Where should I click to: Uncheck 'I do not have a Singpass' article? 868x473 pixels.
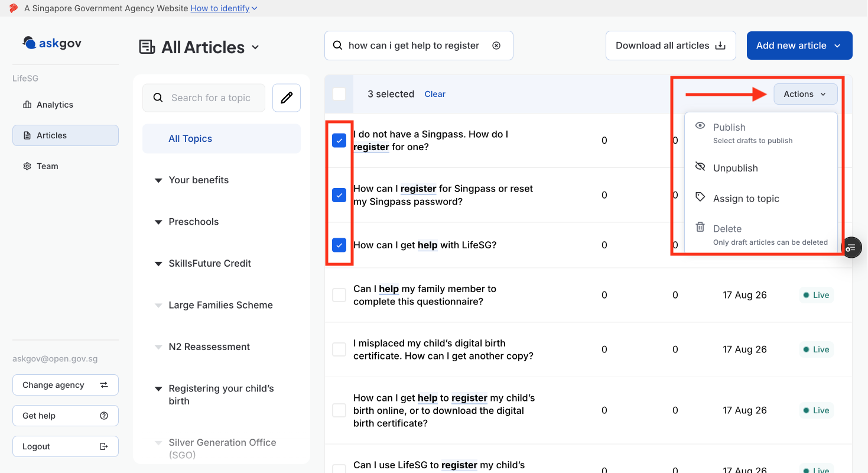point(339,140)
